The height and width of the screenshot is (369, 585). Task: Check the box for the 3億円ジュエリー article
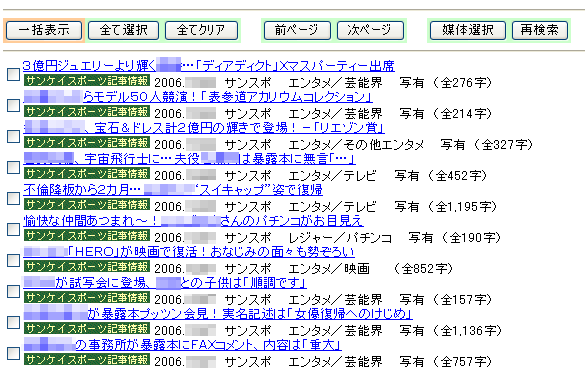click(x=13, y=74)
